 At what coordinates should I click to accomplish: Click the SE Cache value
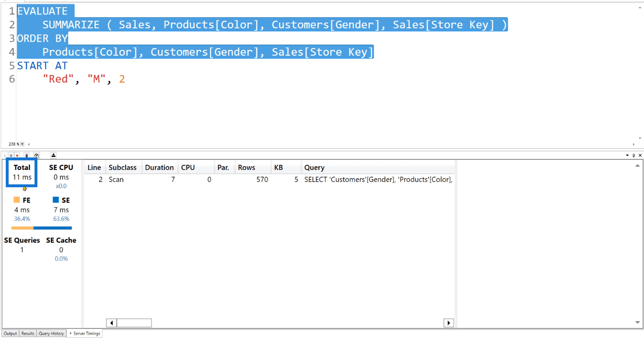(x=61, y=250)
